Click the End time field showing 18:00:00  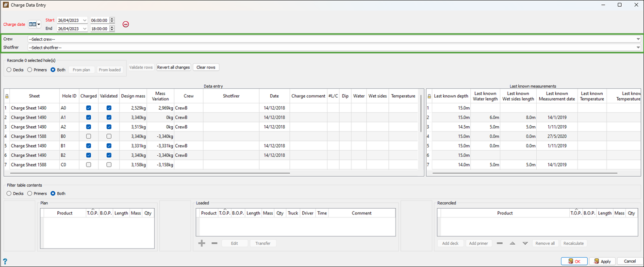pos(99,29)
